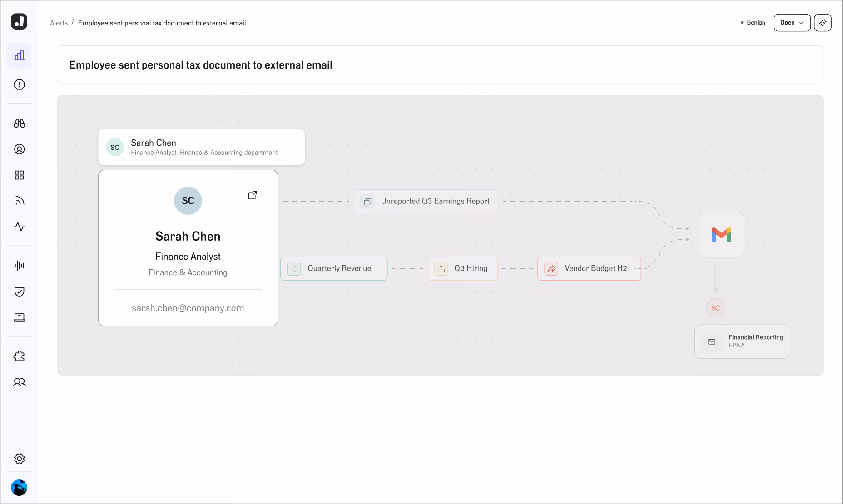Click the small red SC recipient badge
The height and width of the screenshot is (504, 843).
point(715,308)
